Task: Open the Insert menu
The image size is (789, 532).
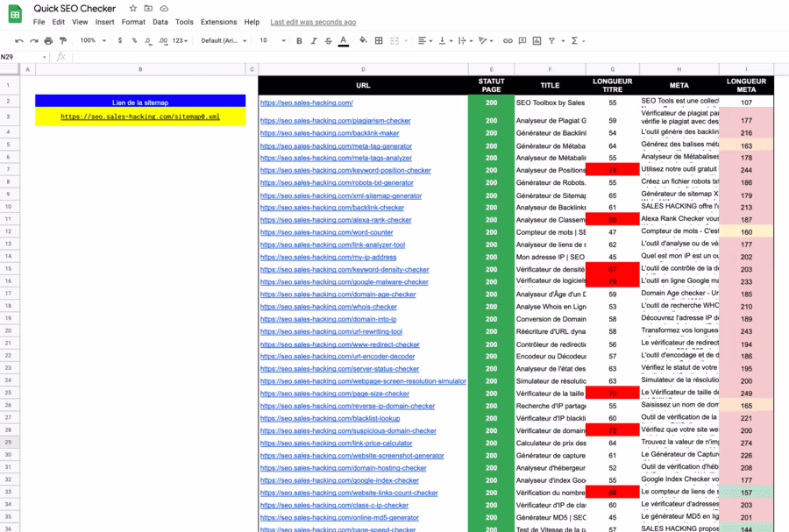Action: 104,22
